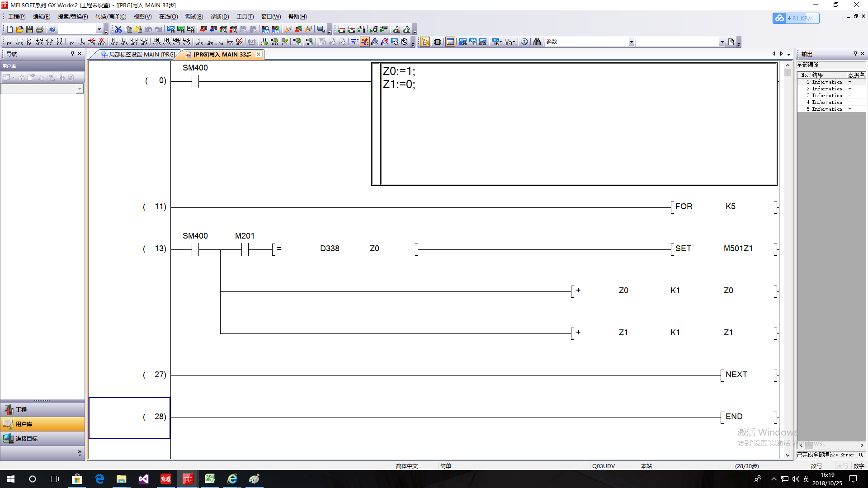The width and height of the screenshot is (868, 488).
Task: Expand the user library dropdown
Action: 80,89
